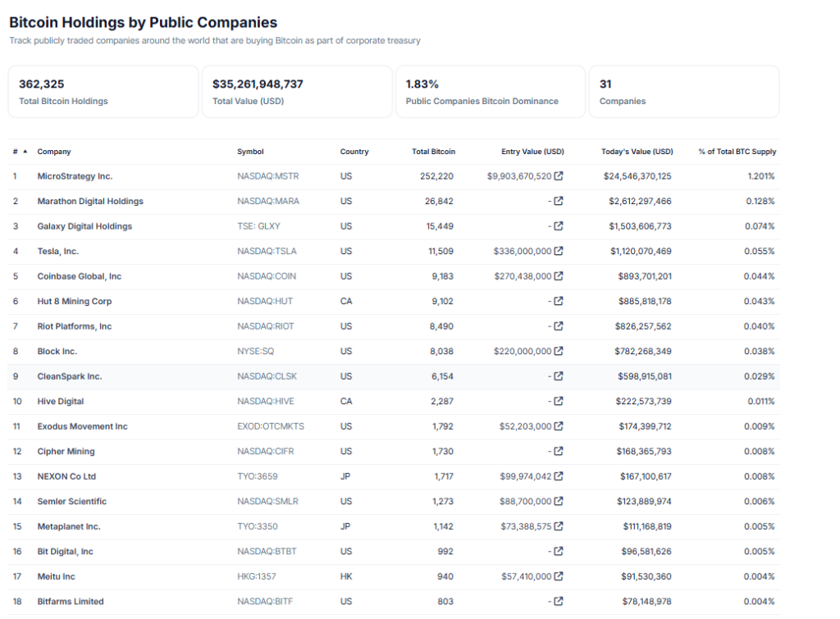The height and width of the screenshot is (619, 840).
Task: Sort by Today's Value (USD) header
Action: point(638,152)
